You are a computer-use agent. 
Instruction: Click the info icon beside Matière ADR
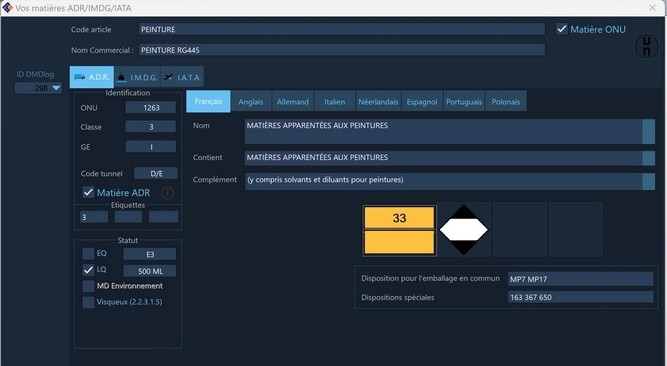click(x=167, y=193)
